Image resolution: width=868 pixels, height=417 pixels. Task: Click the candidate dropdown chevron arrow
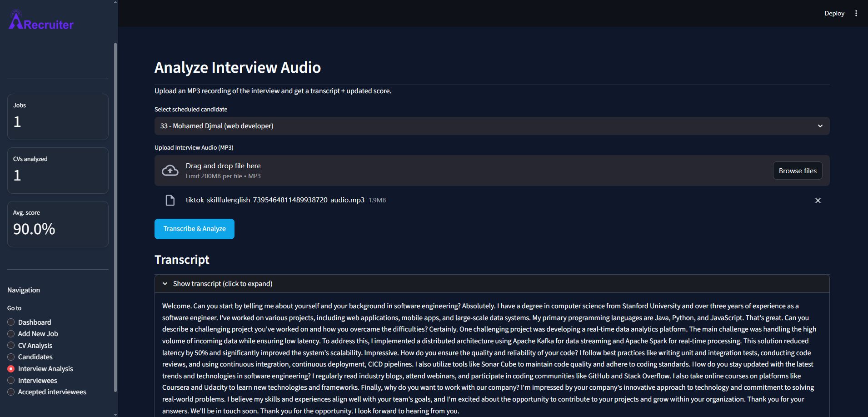(820, 126)
